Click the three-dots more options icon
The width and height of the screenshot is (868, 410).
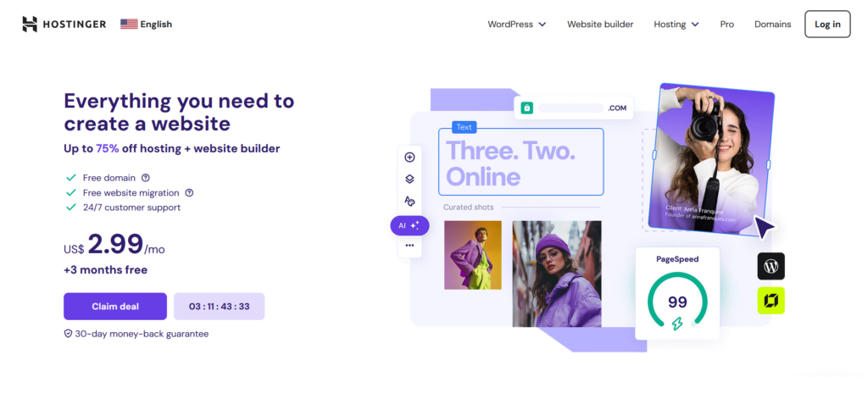click(409, 245)
